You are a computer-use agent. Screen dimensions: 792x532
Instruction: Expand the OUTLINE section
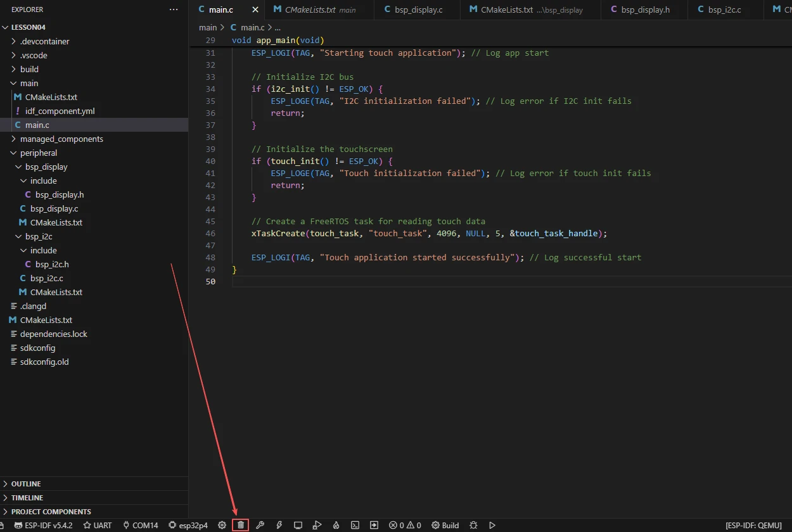(x=26, y=484)
